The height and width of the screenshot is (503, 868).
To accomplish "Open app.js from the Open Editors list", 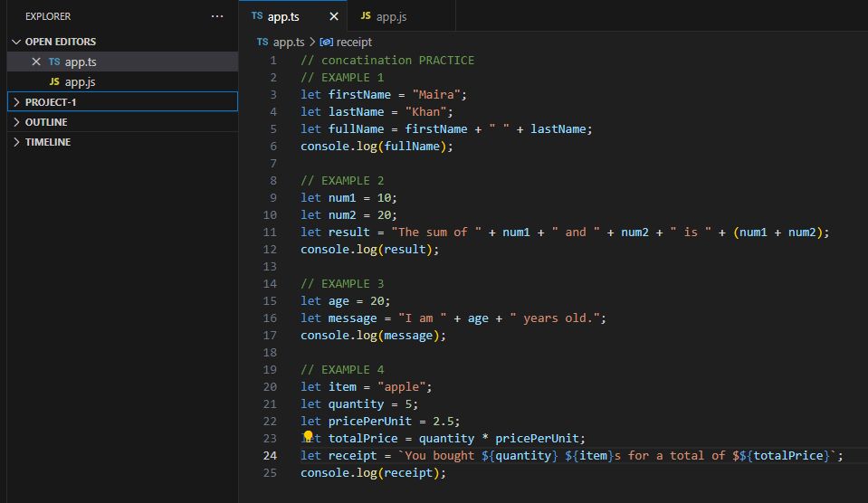I will point(80,81).
